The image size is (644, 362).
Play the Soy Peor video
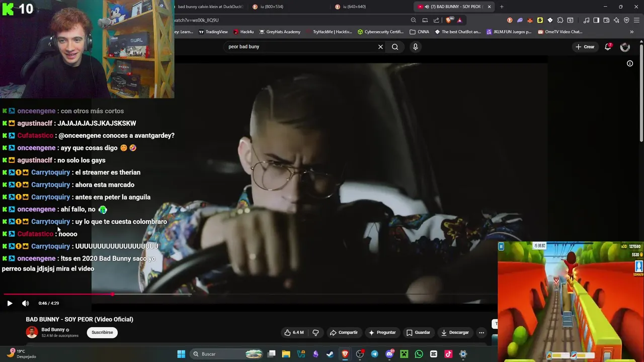10,303
